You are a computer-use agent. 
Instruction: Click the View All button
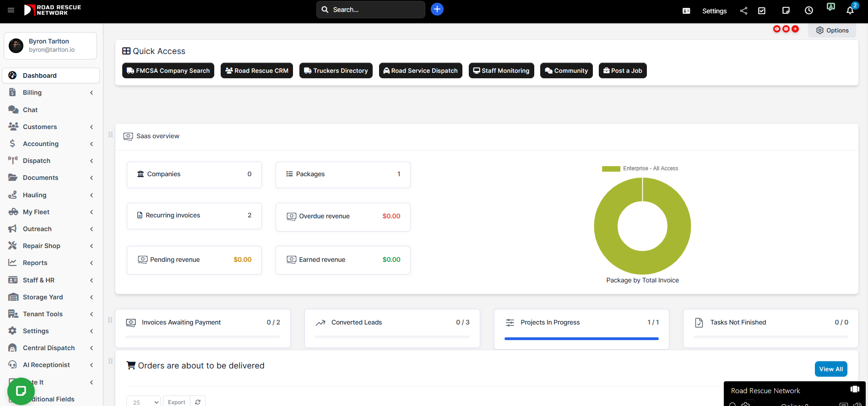coord(831,369)
